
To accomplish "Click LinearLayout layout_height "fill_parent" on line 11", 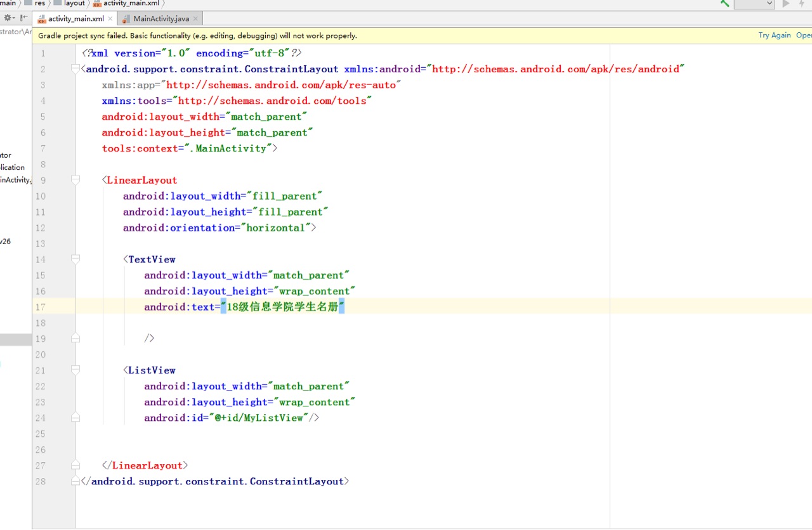I will pyautogui.click(x=290, y=212).
